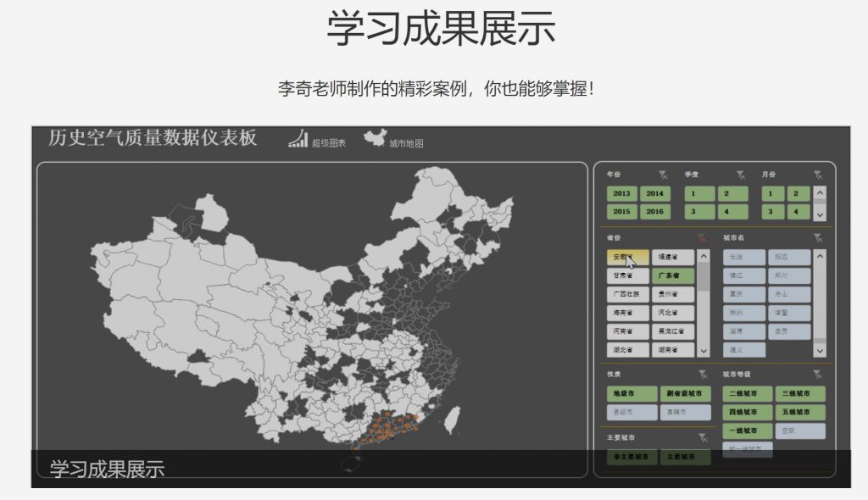Image resolution: width=868 pixels, height=500 pixels.
Task: Toggle quarter 4 in 季度 slicer
Action: tap(733, 212)
